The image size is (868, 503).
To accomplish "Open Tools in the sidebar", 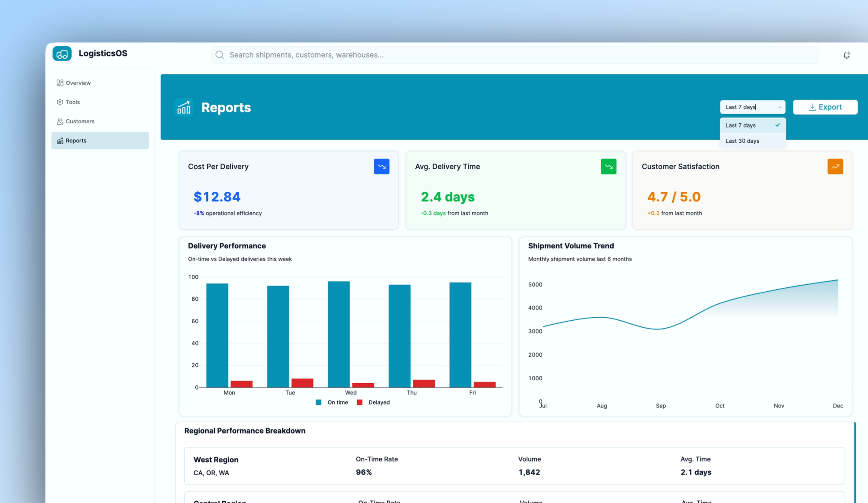I will click(73, 102).
